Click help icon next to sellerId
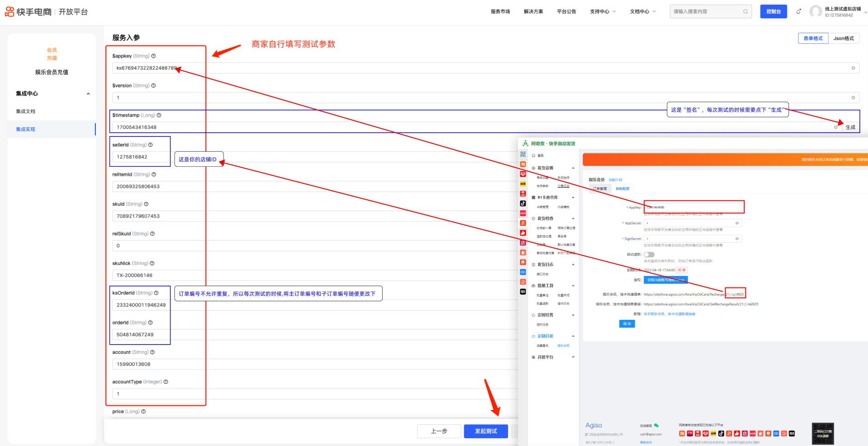Screen dimensions: 868x446 [150, 145]
